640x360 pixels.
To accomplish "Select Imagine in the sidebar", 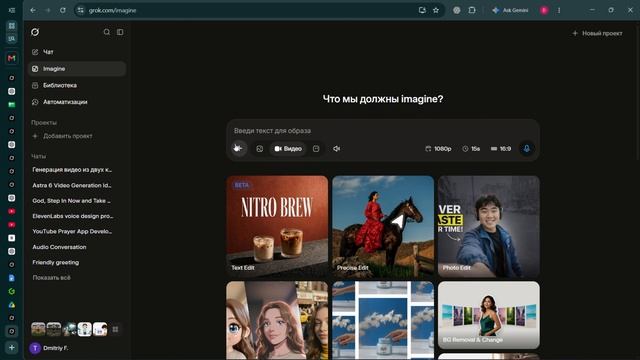I will (77, 69).
